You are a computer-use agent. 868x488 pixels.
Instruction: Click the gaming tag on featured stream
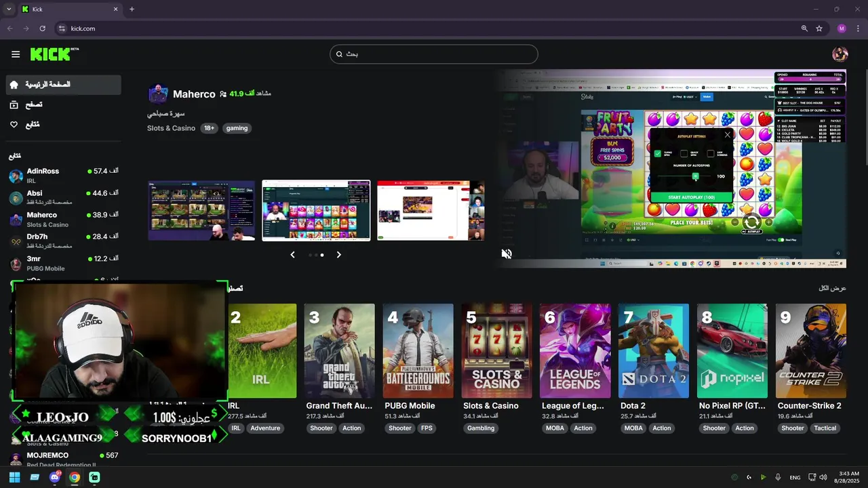(x=237, y=128)
